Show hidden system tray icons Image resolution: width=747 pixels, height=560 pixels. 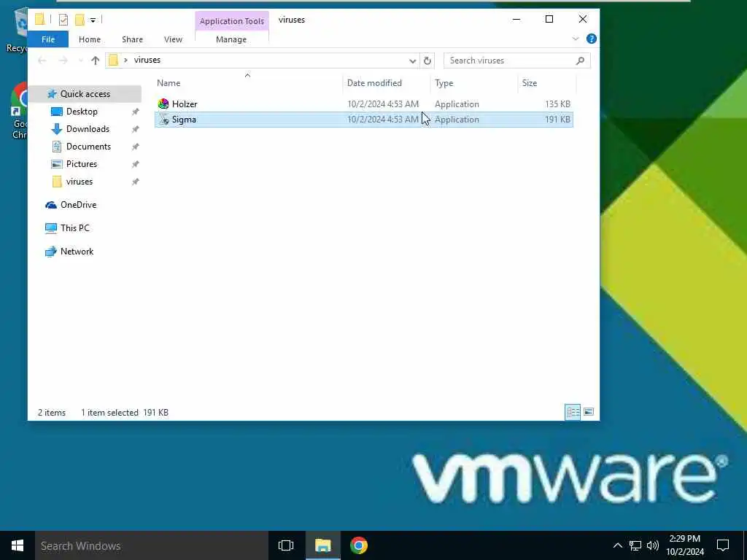[617, 545]
